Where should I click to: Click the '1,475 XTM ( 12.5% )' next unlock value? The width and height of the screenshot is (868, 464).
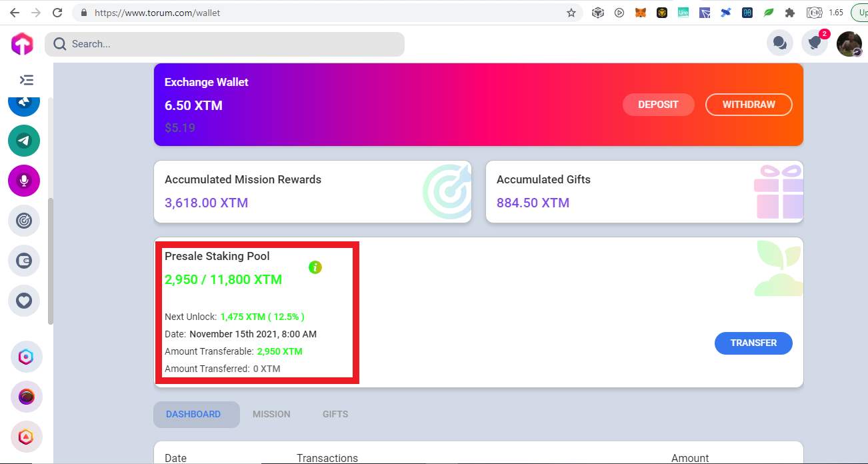coord(263,317)
